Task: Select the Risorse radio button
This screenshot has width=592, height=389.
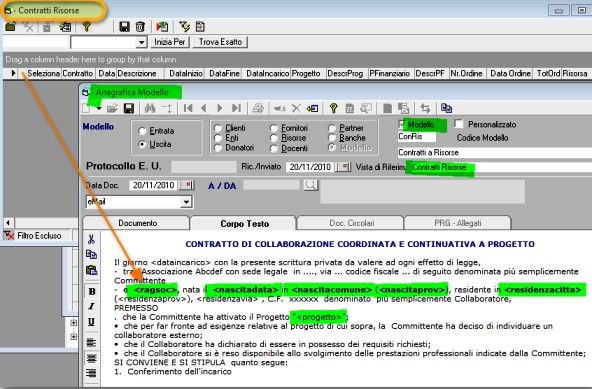Action: coord(274,138)
